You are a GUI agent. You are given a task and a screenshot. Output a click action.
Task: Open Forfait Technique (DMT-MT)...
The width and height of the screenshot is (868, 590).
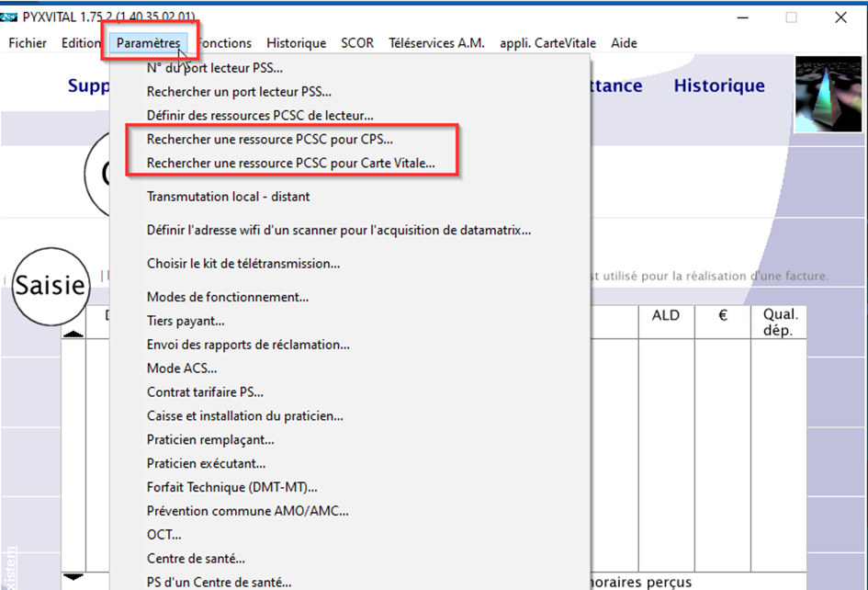coord(350,488)
